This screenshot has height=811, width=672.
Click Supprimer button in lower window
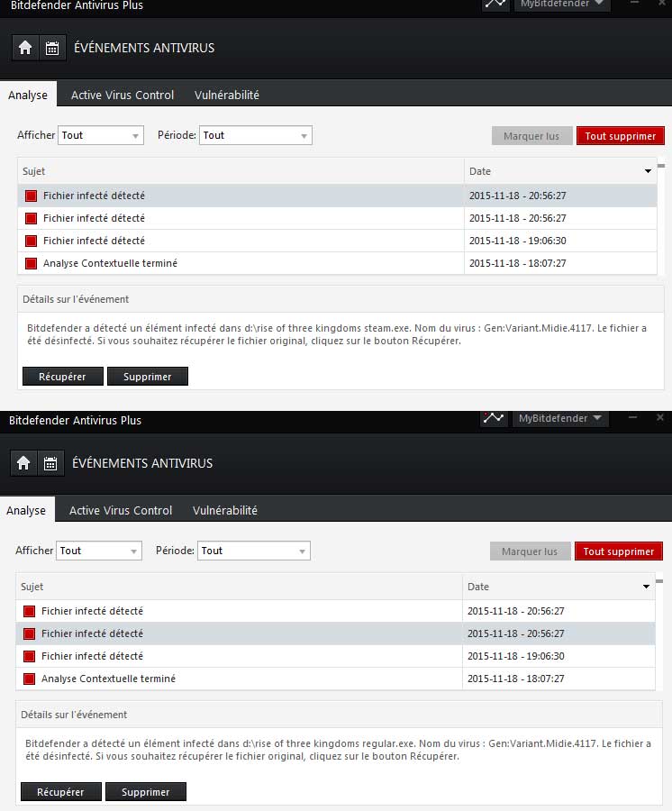point(145,791)
